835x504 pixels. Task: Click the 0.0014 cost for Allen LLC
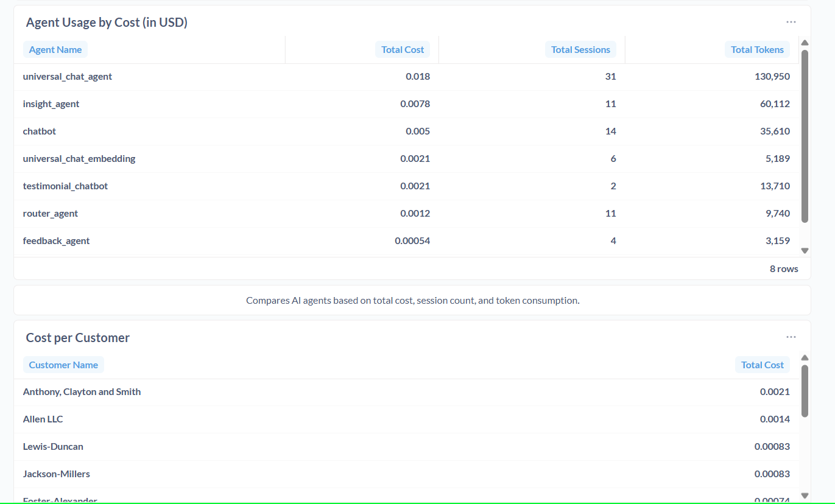coord(775,419)
